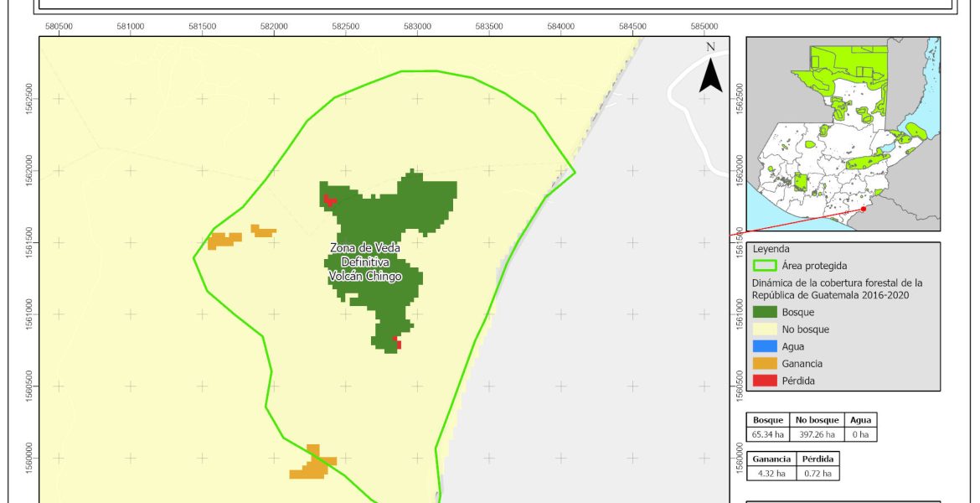Image resolution: width=980 pixels, height=503 pixels.
Task: Click the dark green Bosque legend swatch
Action: [x=766, y=312]
